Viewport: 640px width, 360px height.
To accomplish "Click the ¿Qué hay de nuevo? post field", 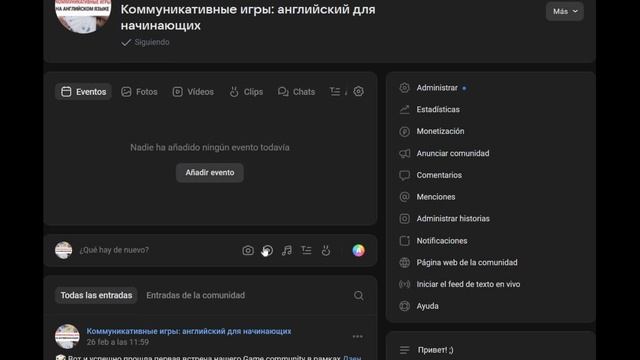I will point(155,250).
